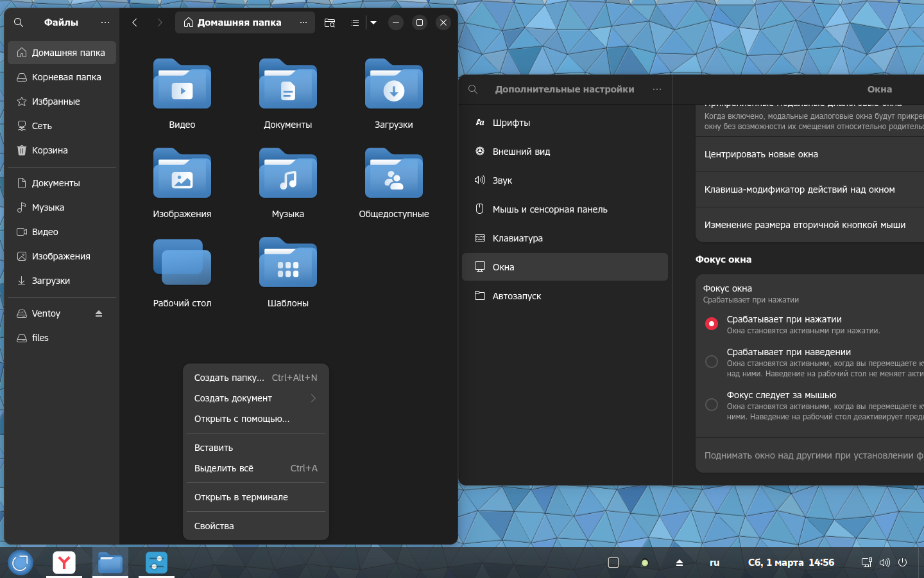Go to 'Корзина' in the sidebar
This screenshot has height=578, width=924.
[50, 150]
